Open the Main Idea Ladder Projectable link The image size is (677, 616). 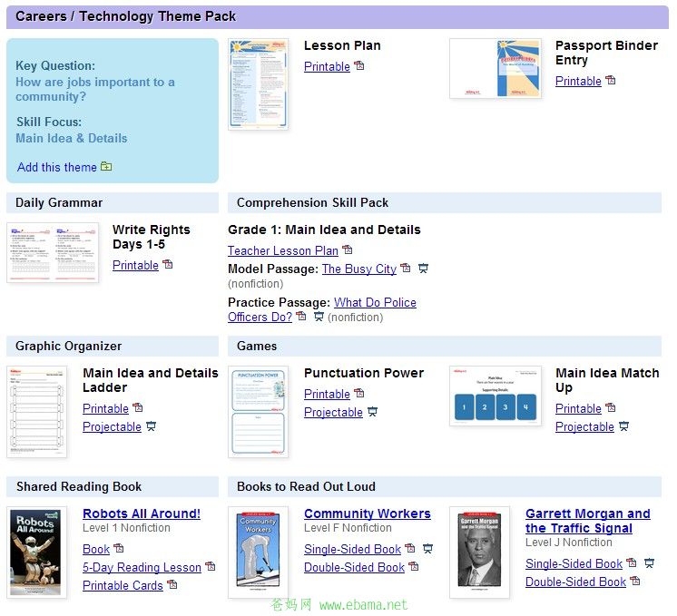pos(112,427)
